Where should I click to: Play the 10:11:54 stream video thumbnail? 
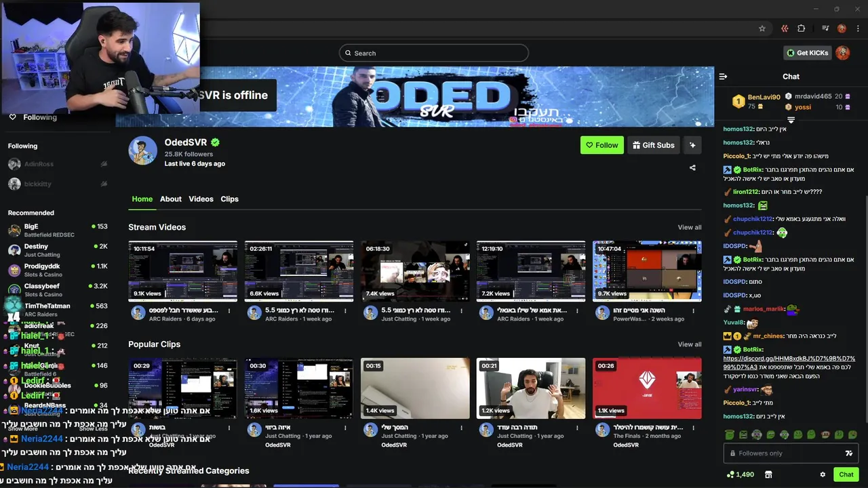pos(183,271)
